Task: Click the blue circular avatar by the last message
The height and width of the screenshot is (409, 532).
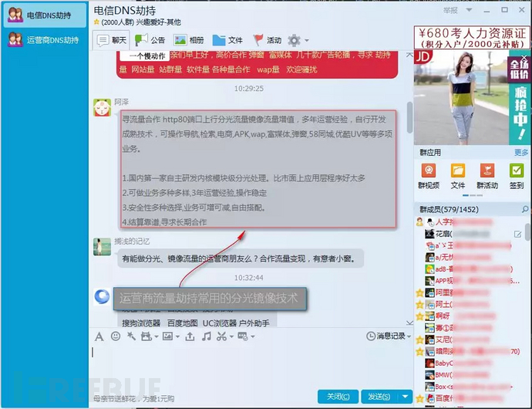Action: [x=102, y=296]
